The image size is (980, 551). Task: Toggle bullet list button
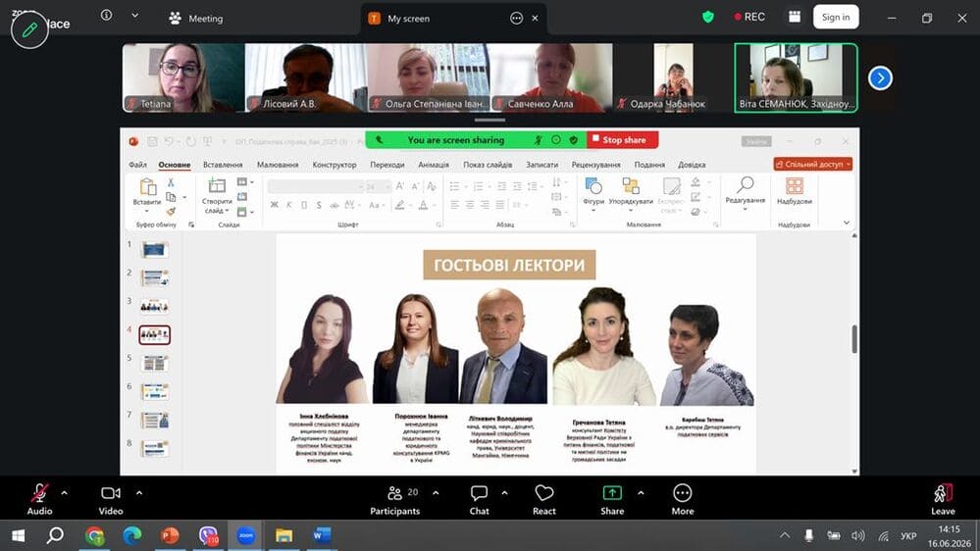pyautogui.click(x=456, y=186)
